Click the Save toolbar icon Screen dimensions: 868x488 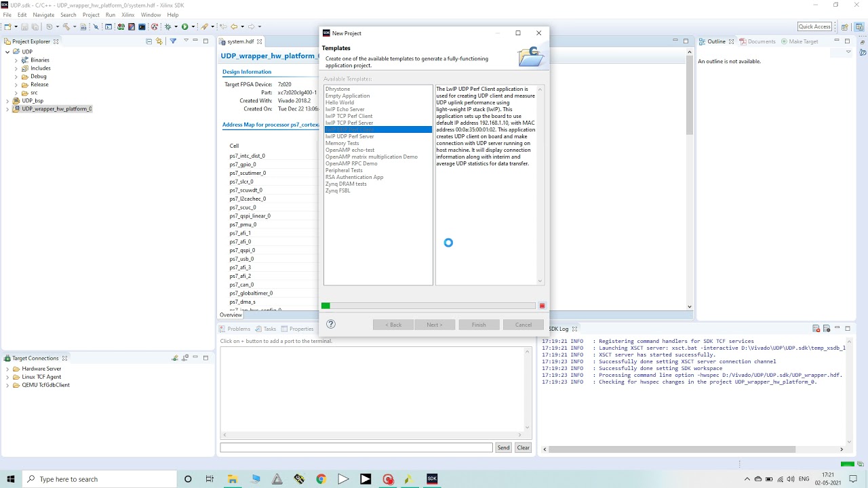(24, 26)
